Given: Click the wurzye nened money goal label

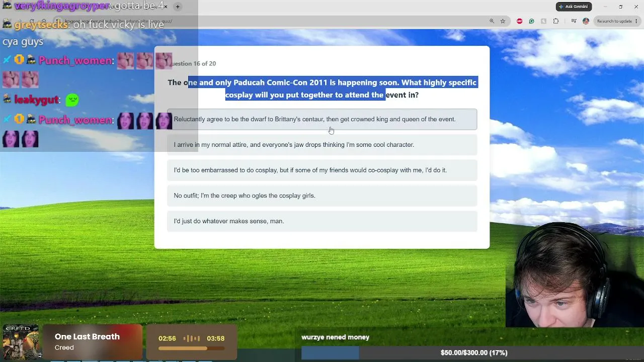Looking at the screenshot, I should 335,337.
